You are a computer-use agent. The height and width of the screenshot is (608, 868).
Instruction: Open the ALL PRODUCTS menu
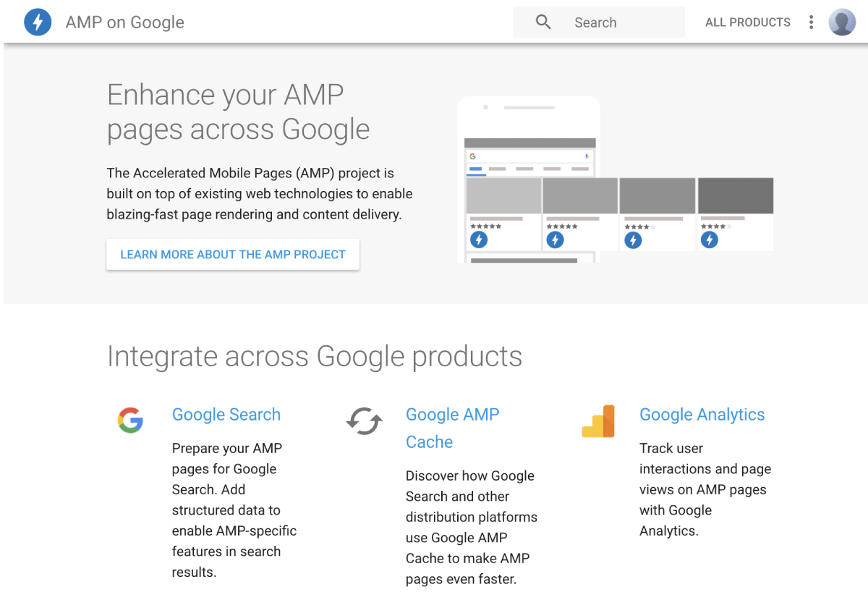pyautogui.click(x=748, y=22)
